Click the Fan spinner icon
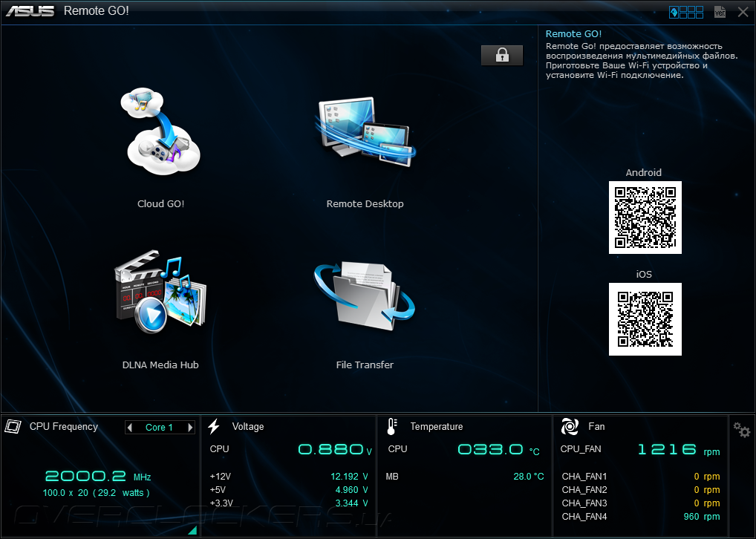756x539 pixels. tap(570, 427)
